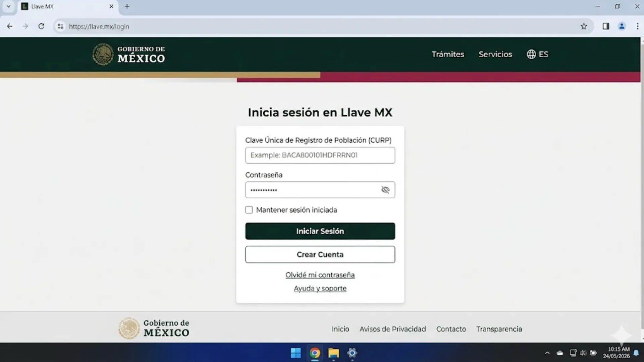
Task: Open File Explorer from the taskbar
Action: coord(333,353)
